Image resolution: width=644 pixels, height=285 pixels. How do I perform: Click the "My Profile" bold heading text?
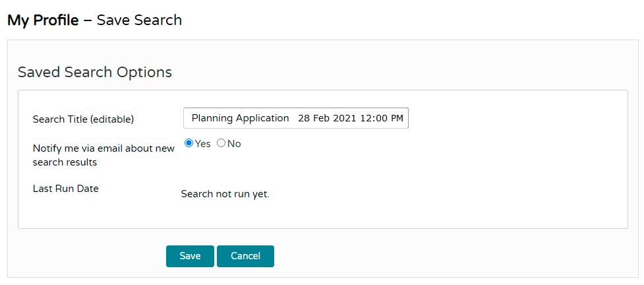click(42, 20)
